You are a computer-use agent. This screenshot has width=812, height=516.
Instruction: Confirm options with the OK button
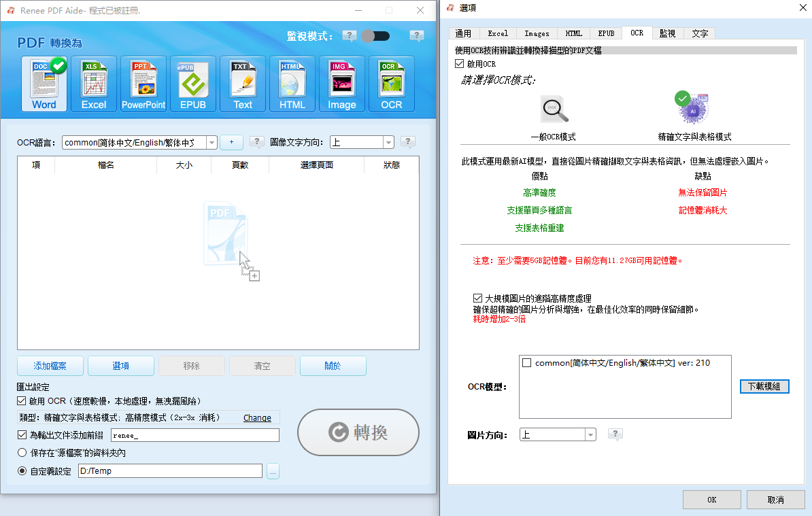[x=711, y=500]
